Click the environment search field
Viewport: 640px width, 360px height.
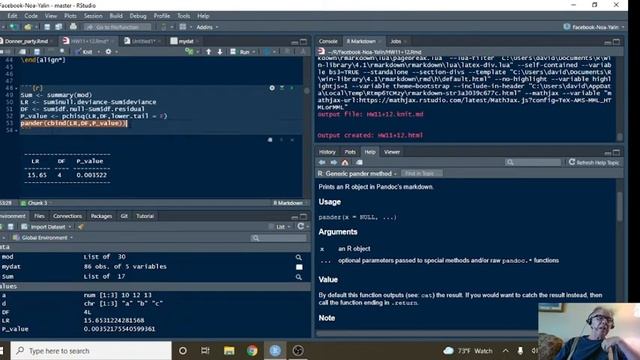tap(278, 238)
